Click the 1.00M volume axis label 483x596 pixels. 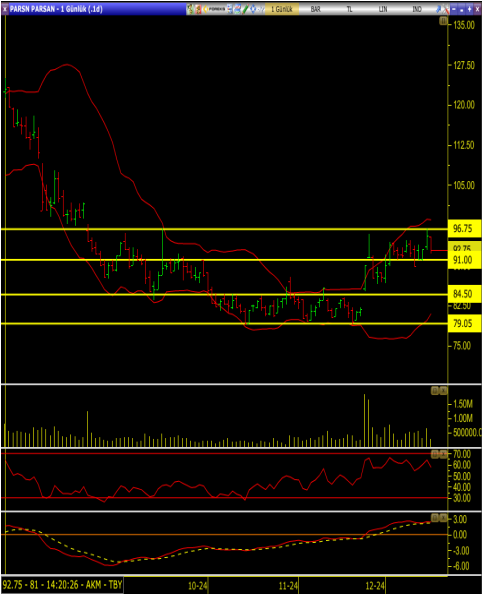pos(463,418)
